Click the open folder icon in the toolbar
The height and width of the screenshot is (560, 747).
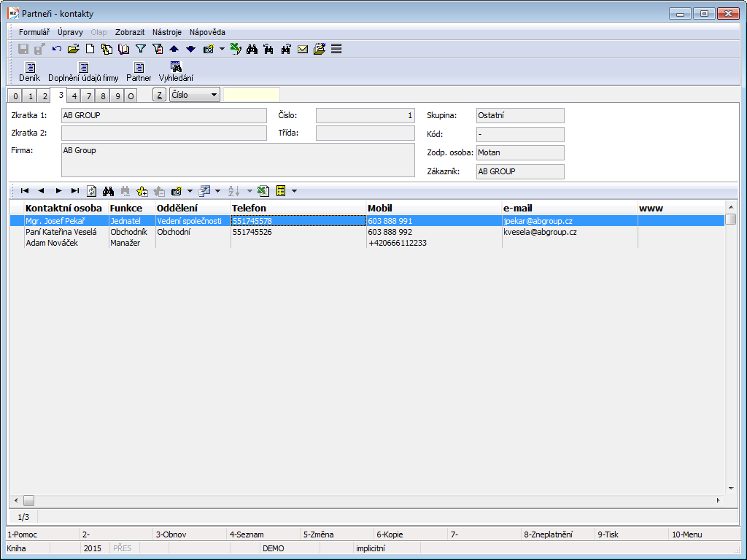(x=73, y=50)
